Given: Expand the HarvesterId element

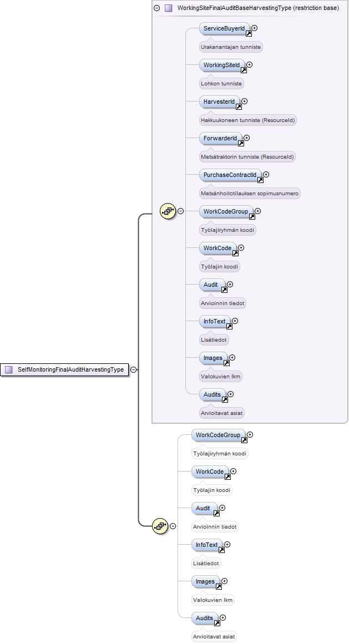Looking at the screenshot, I should [245, 101].
